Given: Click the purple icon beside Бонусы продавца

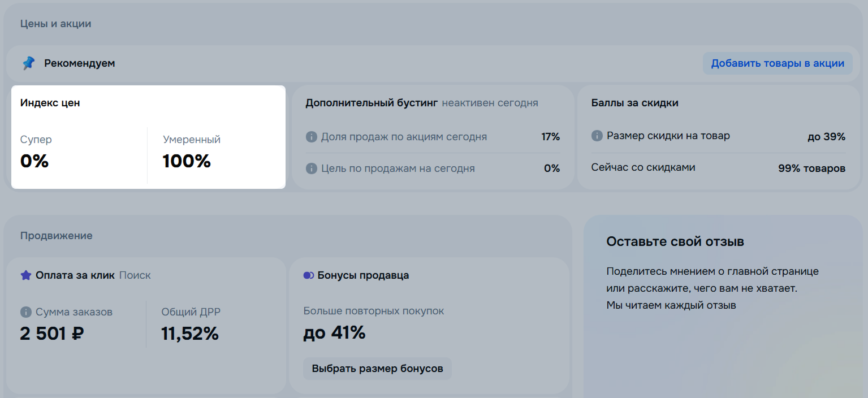Looking at the screenshot, I should coord(308,275).
